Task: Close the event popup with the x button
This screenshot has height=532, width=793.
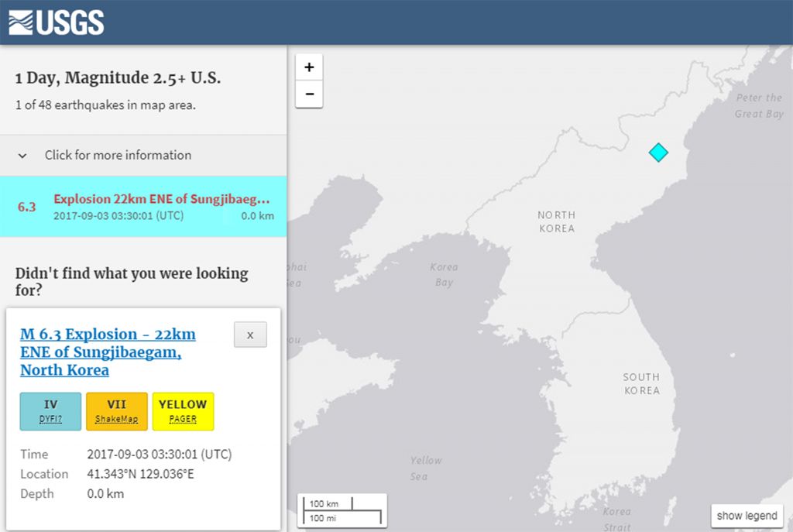Action: pyautogui.click(x=250, y=335)
